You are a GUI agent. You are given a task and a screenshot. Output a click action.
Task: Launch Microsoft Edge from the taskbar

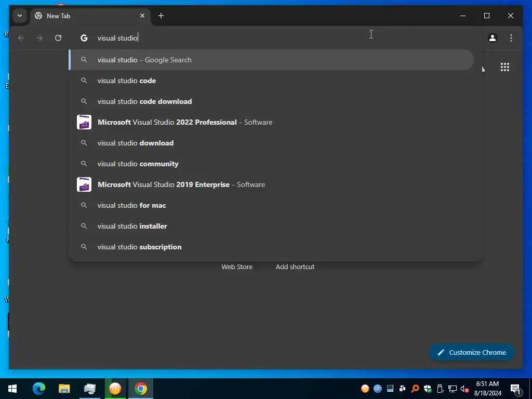(38, 389)
